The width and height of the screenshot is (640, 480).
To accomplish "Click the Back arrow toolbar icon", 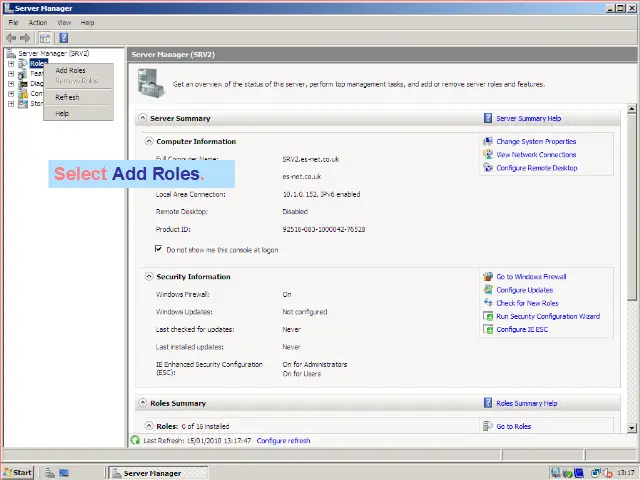I will click(x=11, y=38).
